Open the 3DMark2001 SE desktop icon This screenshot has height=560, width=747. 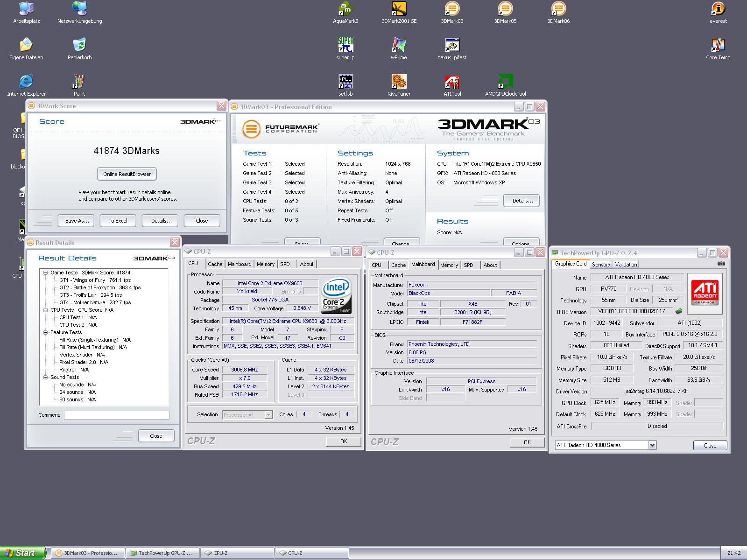click(x=399, y=13)
